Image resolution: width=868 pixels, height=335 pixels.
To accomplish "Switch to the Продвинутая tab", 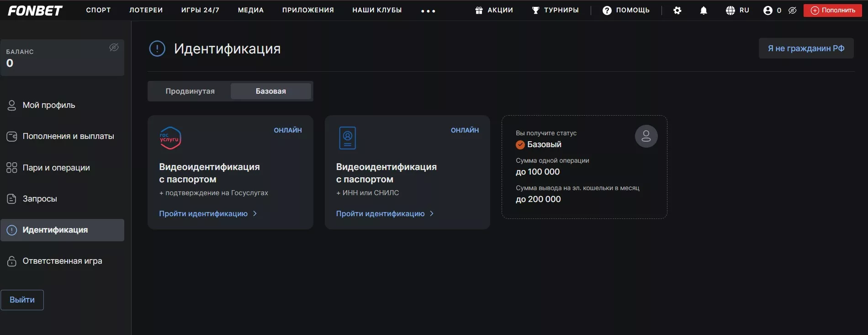I will pos(190,91).
